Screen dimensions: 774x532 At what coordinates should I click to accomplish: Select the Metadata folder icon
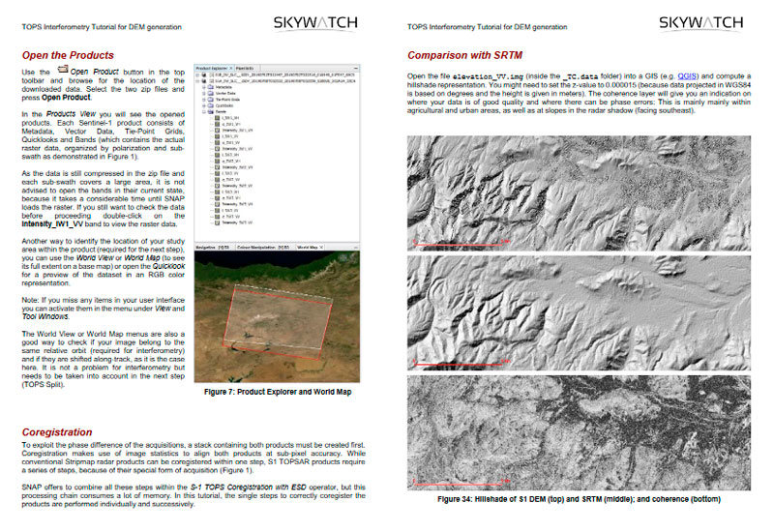click(x=211, y=87)
